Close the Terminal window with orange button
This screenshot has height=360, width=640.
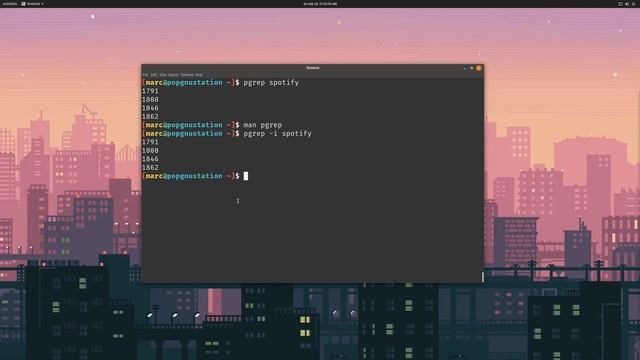click(478, 68)
